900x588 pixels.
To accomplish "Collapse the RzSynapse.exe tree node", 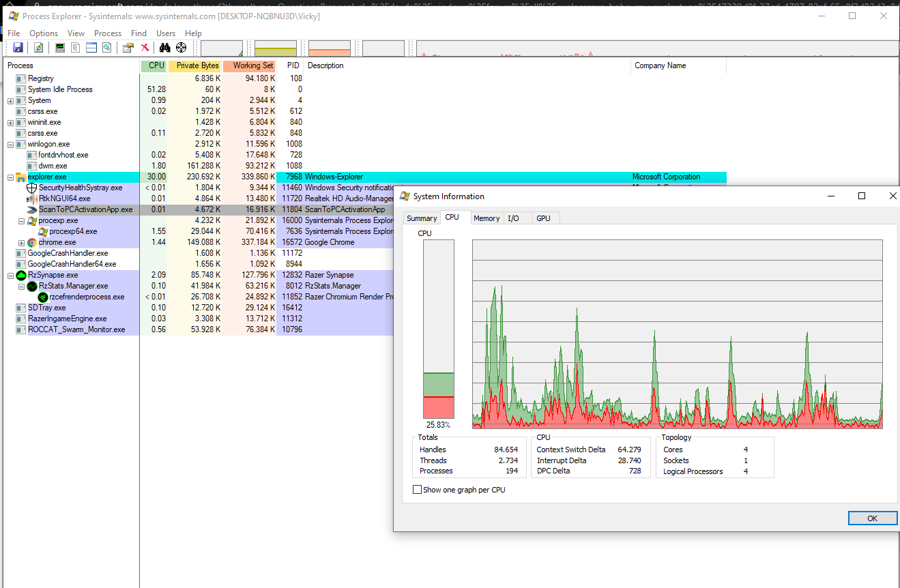I will tap(10, 276).
